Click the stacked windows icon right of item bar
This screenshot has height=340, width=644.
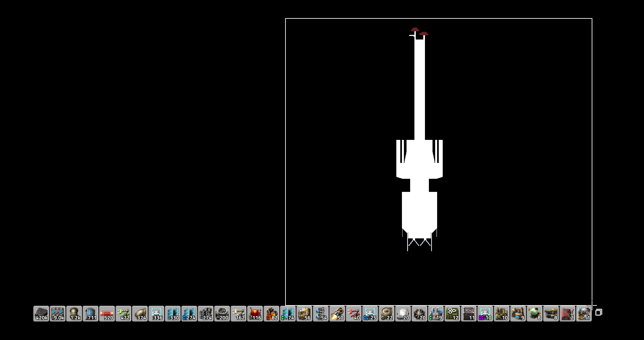click(599, 312)
